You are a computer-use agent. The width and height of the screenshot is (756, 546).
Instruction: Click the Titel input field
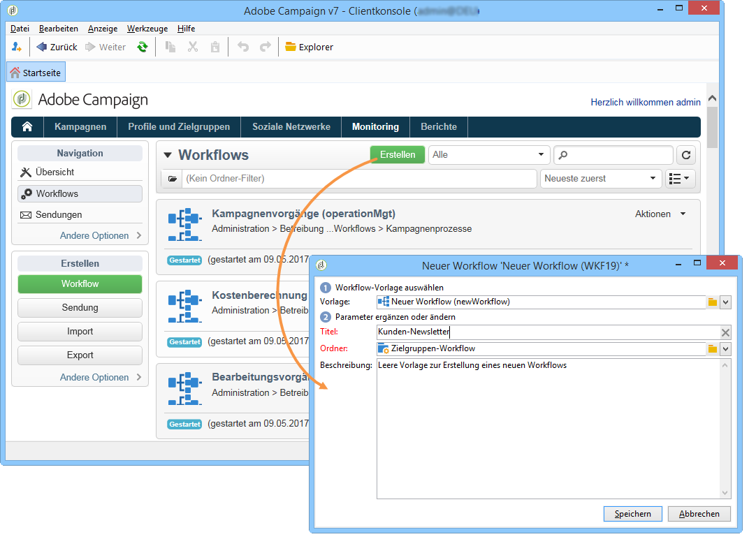point(548,332)
